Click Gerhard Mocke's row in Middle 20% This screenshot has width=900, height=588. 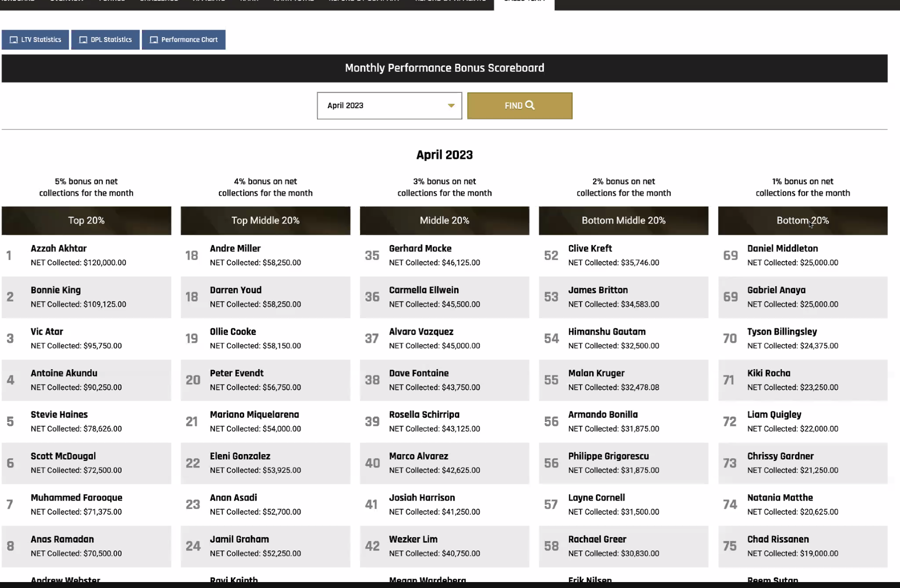[x=444, y=255]
